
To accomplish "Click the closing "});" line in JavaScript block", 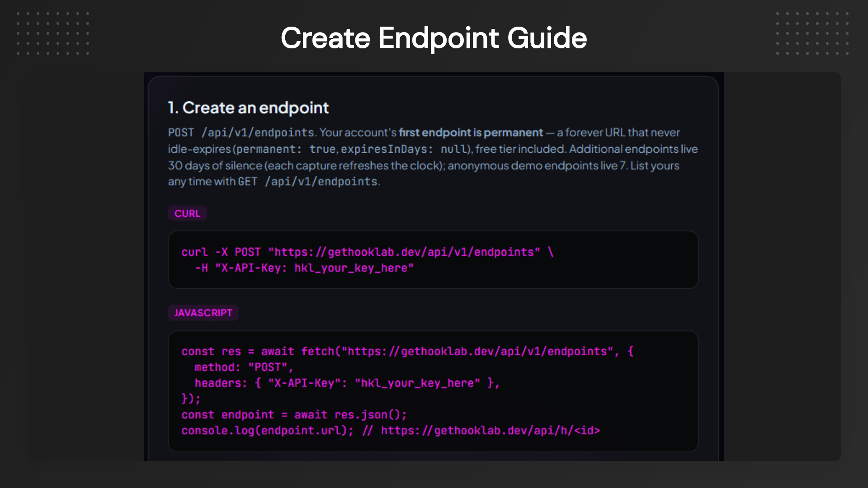I will (191, 399).
